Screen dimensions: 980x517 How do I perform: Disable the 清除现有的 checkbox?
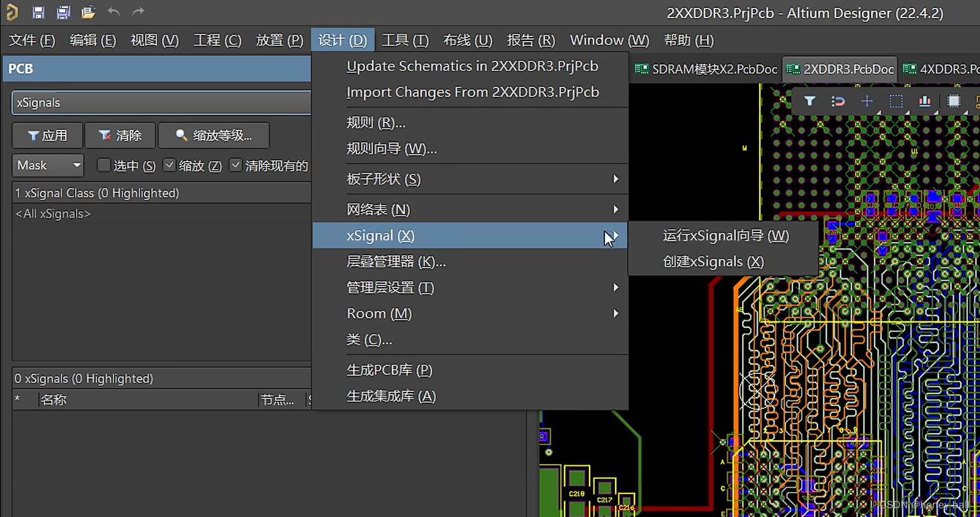coord(236,164)
